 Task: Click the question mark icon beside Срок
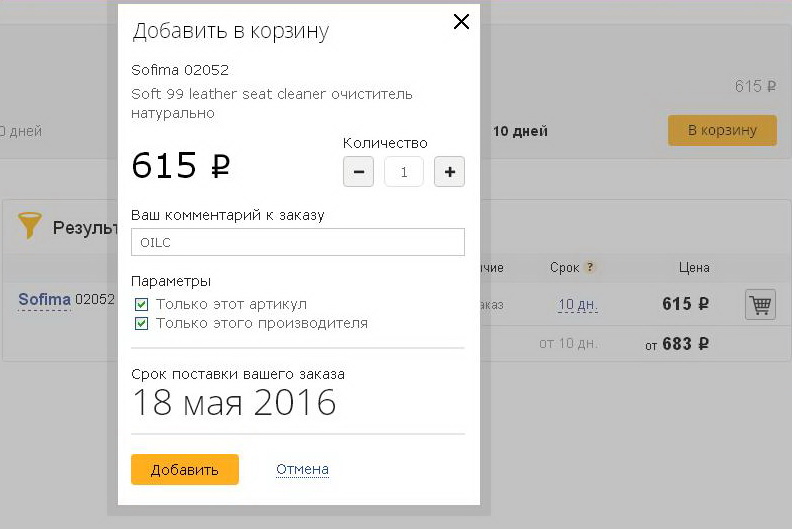(589, 267)
